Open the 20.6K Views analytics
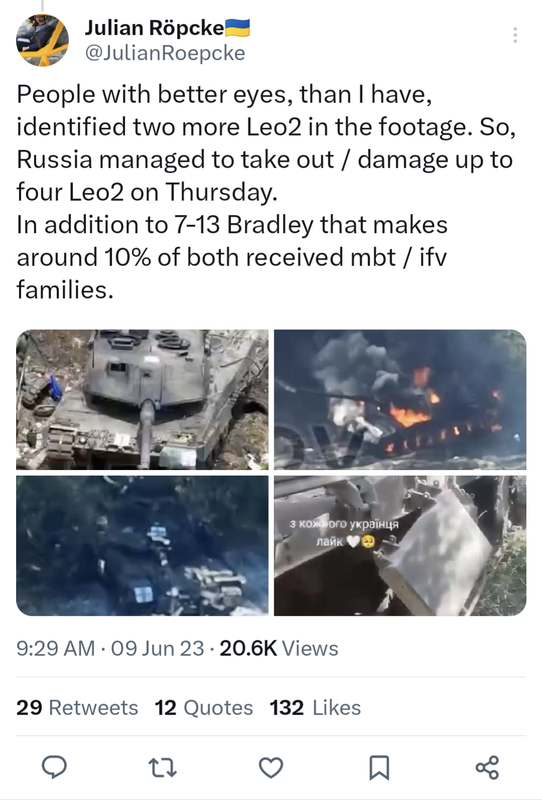 (279, 648)
